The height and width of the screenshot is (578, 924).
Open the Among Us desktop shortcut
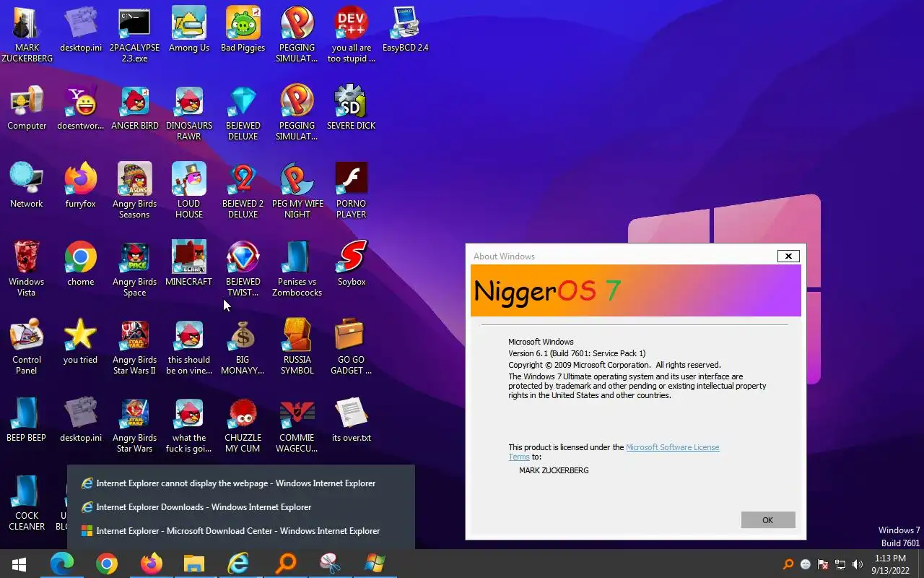point(189,29)
